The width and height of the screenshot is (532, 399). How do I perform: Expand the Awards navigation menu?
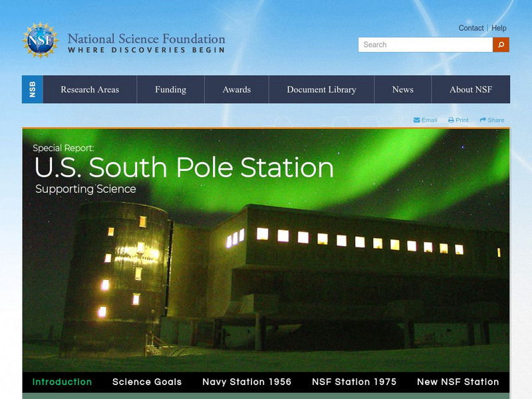237,90
